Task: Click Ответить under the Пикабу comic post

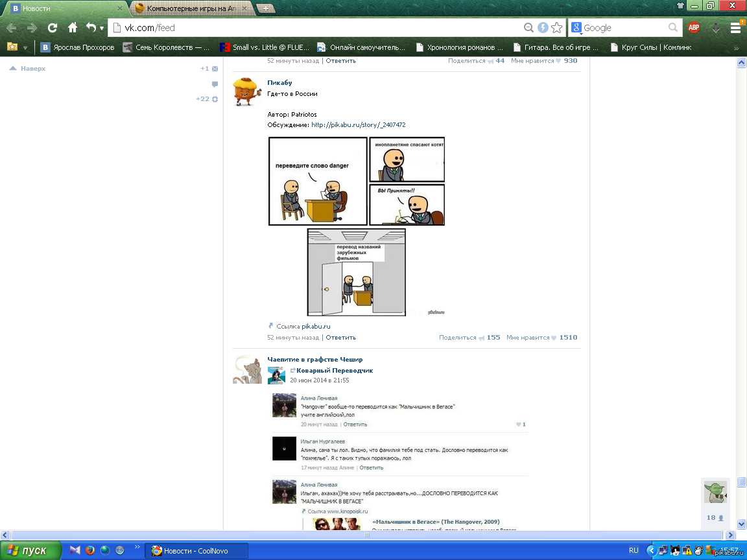Action: point(340,338)
